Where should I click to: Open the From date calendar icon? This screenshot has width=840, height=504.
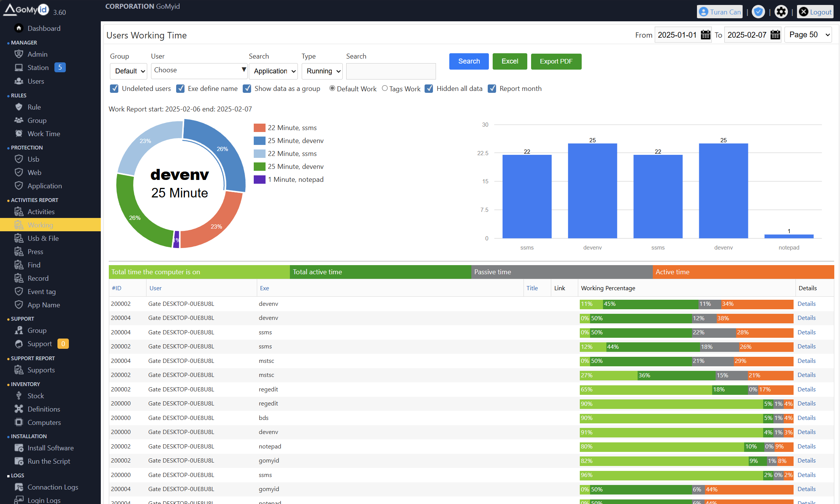pyautogui.click(x=706, y=35)
